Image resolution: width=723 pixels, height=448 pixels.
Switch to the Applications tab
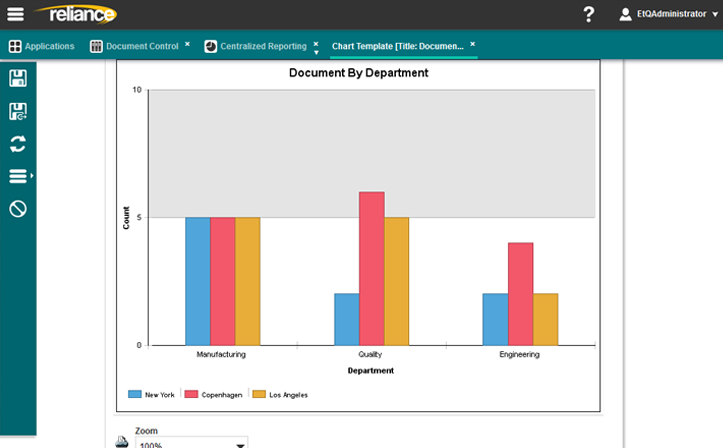[x=41, y=46]
